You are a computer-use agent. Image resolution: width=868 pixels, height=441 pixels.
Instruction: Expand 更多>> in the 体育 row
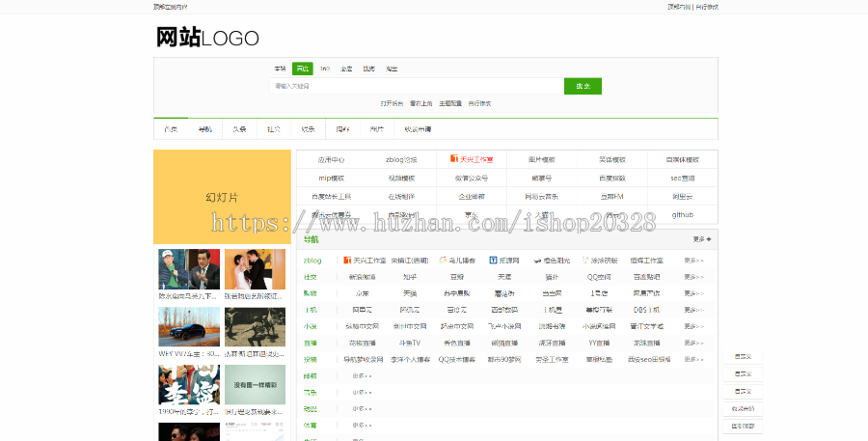362,426
